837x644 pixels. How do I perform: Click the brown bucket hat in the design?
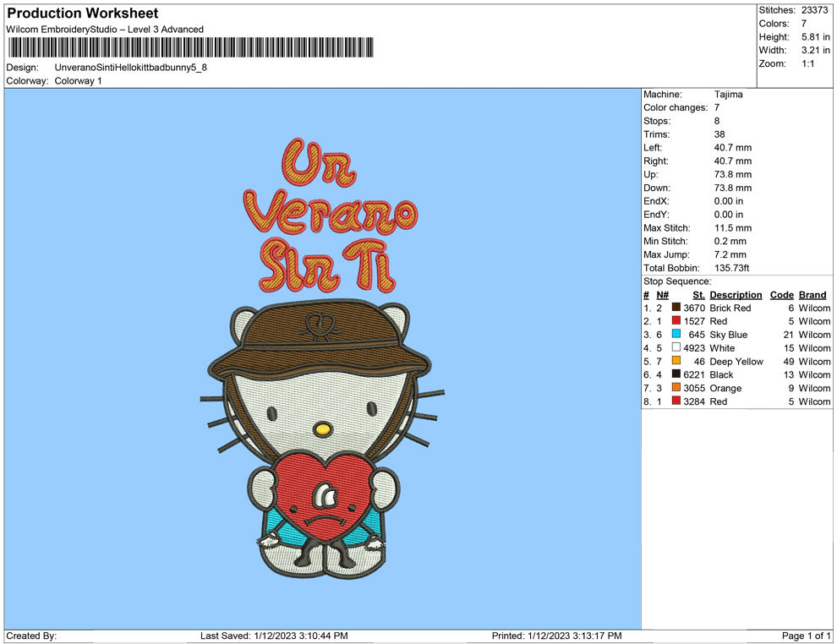click(320, 340)
